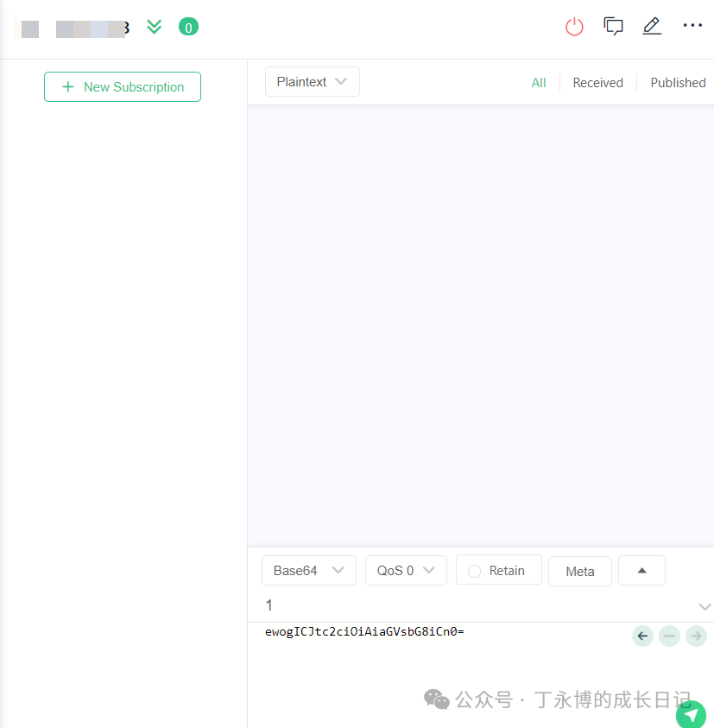Click the next payload history arrow
The image size is (714, 728).
(696, 636)
